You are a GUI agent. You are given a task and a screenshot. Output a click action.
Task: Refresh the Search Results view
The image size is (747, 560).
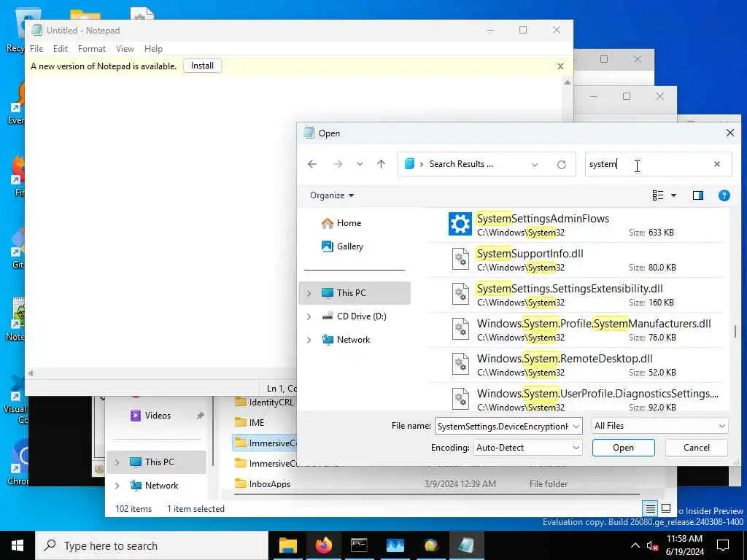562,164
